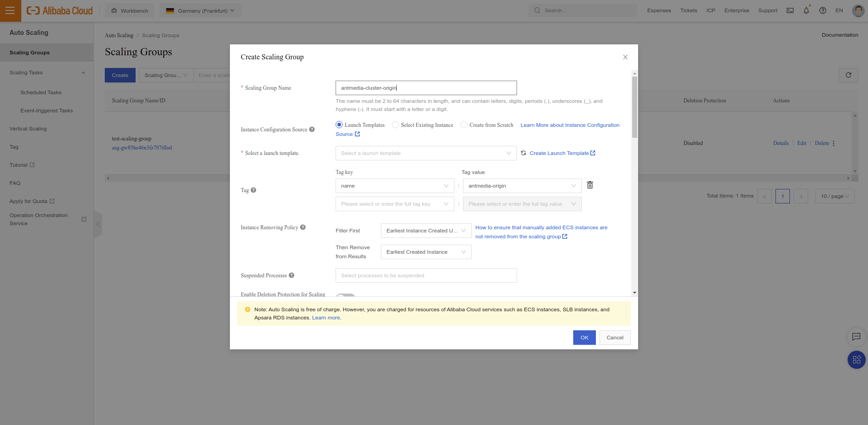Open Operation Orchestration Service external link icon
868x425 pixels.
(84, 219)
